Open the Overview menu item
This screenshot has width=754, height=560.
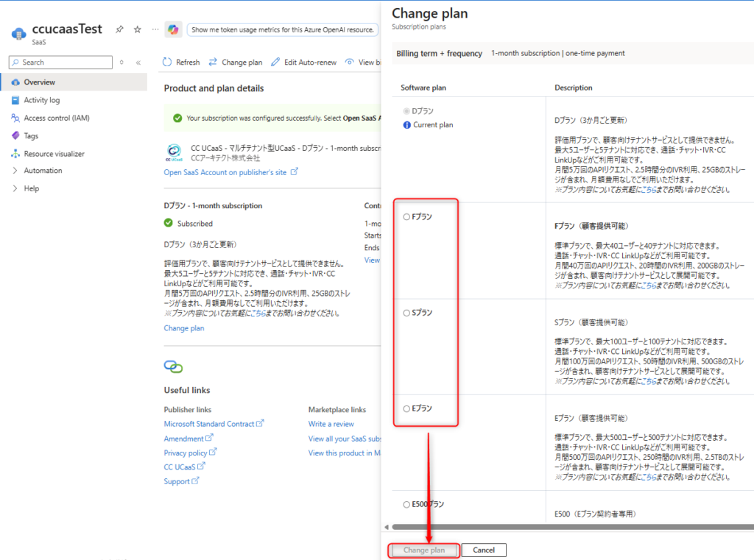pyautogui.click(x=39, y=82)
